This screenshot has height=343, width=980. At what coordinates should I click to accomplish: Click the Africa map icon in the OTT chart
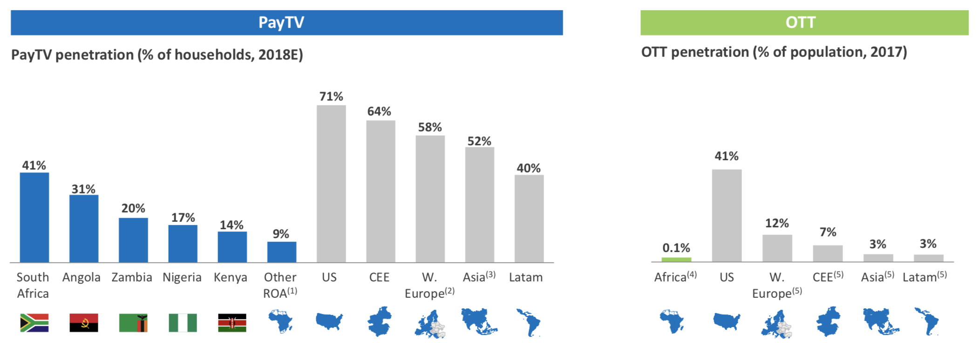pyautogui.click(x=672, y=322)
